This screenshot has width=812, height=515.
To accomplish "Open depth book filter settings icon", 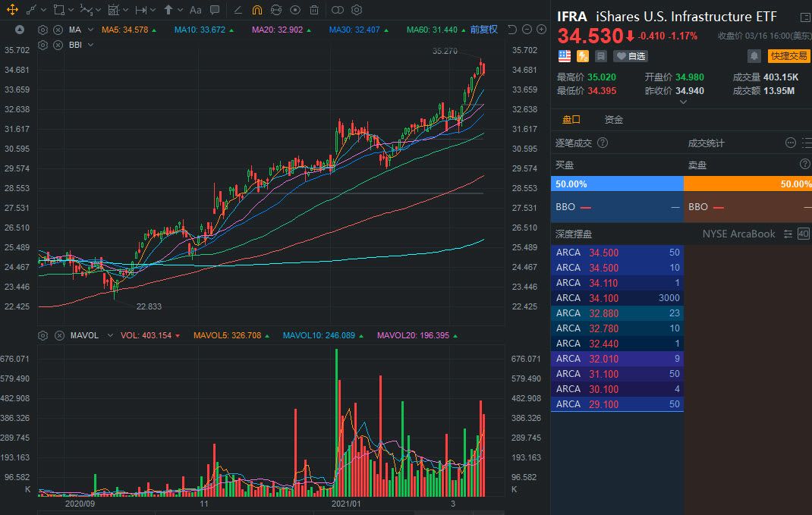I will click(788, 234).
